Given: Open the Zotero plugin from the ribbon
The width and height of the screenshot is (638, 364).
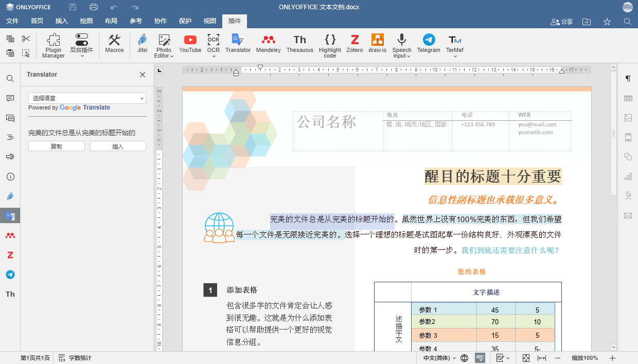Looking at the screenshot, I should click(354, 45).
